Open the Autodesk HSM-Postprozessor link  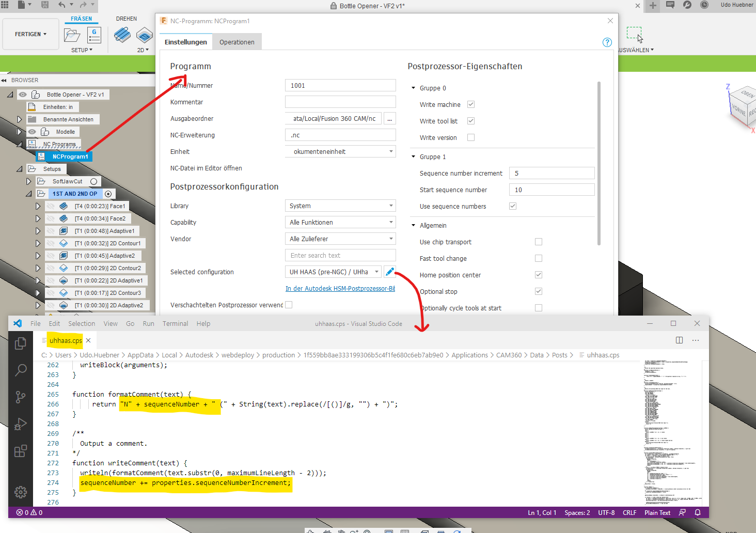click(x=340, y=288)
